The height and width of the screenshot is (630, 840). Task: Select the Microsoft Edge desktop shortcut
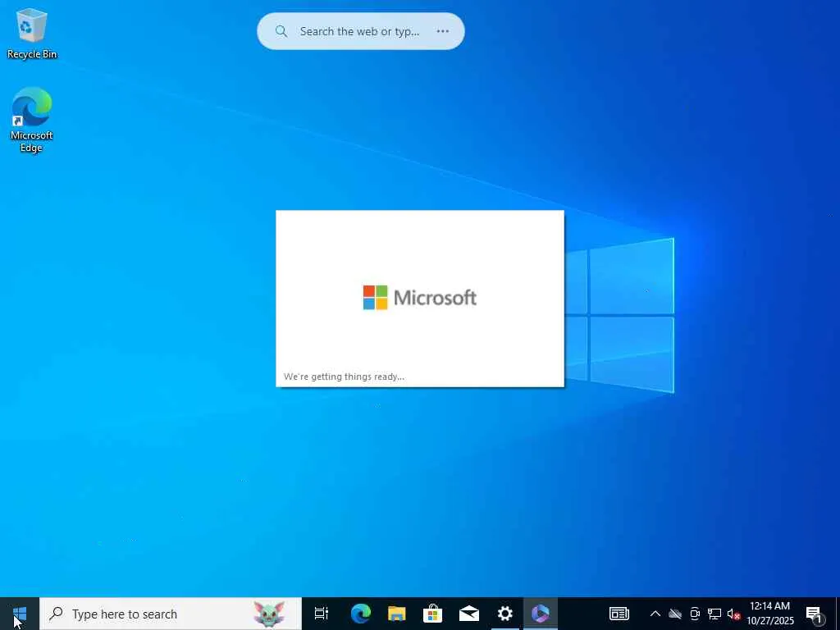[32, 120]
